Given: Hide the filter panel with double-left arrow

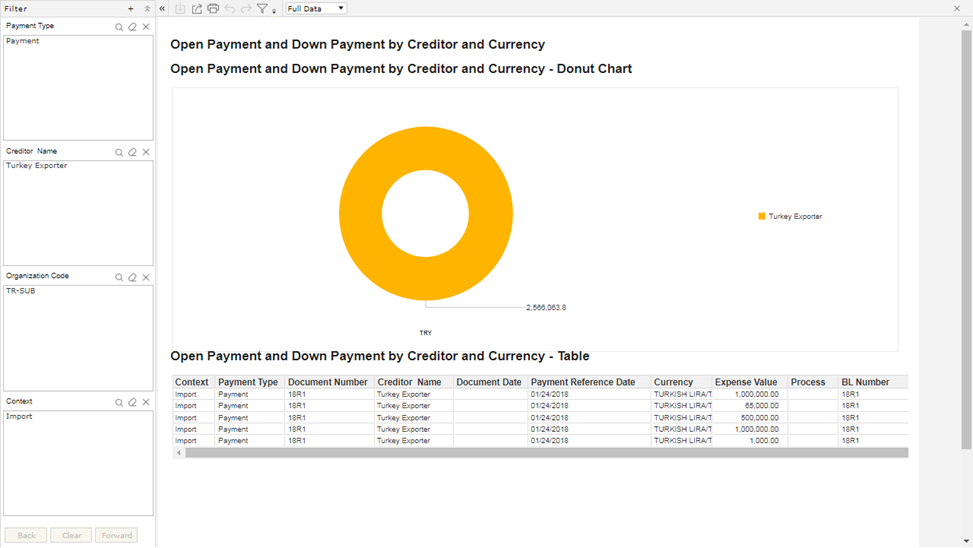Looking at the screenshot, I should [162, 9].
